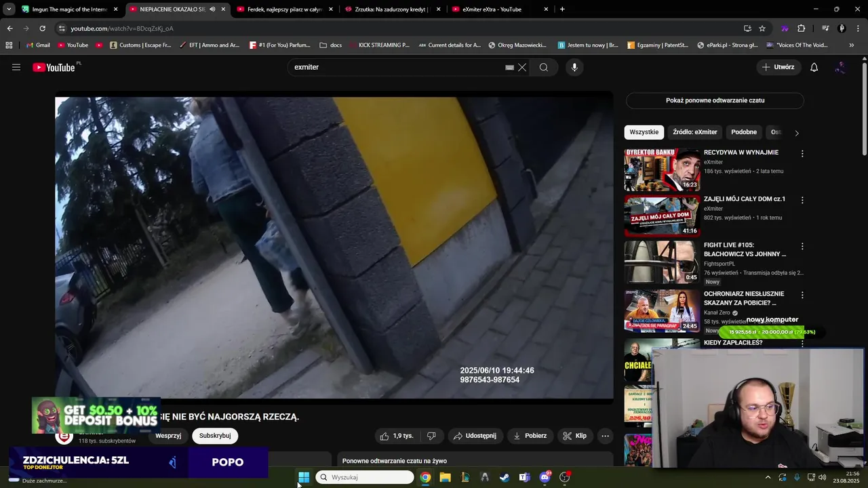Open the docs bookmarks folder
Viewport: 868px width, 488px height.
point(330,45)
